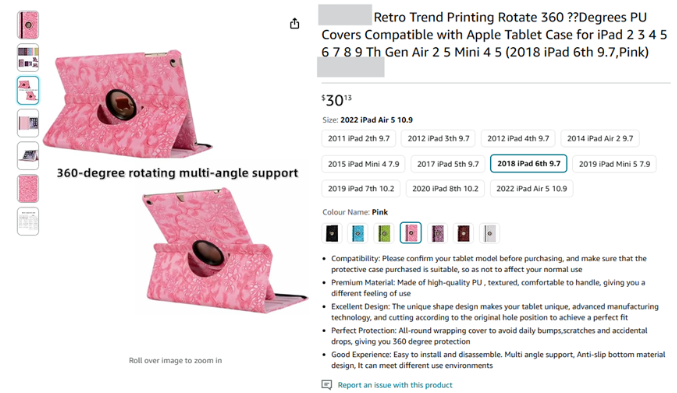Select the black colour swatch
This screenshot has width=677, height=393.
(x=332, y=233)
